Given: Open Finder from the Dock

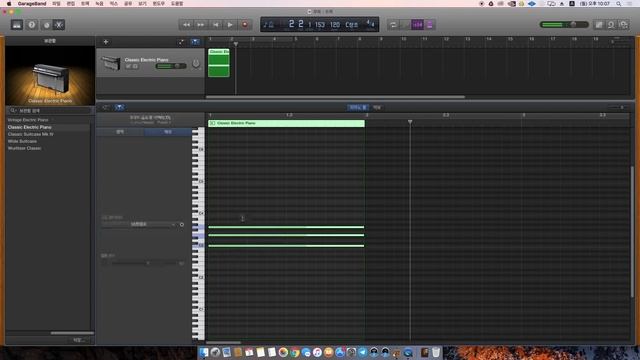Looking at the screenshot, I should [x=204, y=352].
